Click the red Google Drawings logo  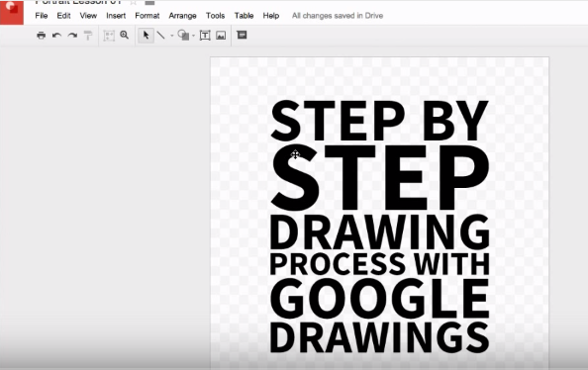click(12, 13)
